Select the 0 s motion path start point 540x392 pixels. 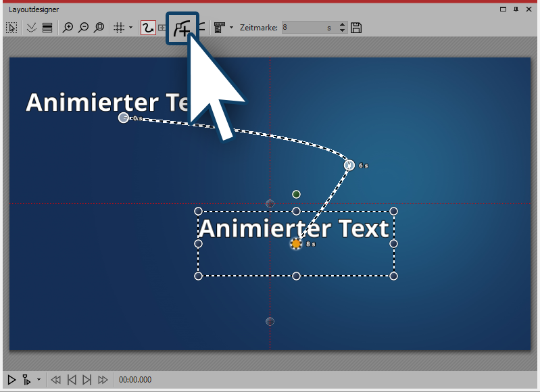123,118
